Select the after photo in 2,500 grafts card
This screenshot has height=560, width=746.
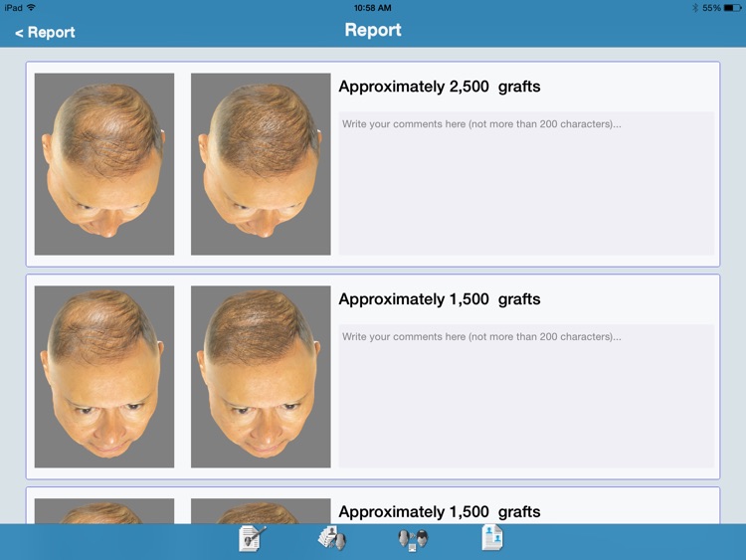261,164
